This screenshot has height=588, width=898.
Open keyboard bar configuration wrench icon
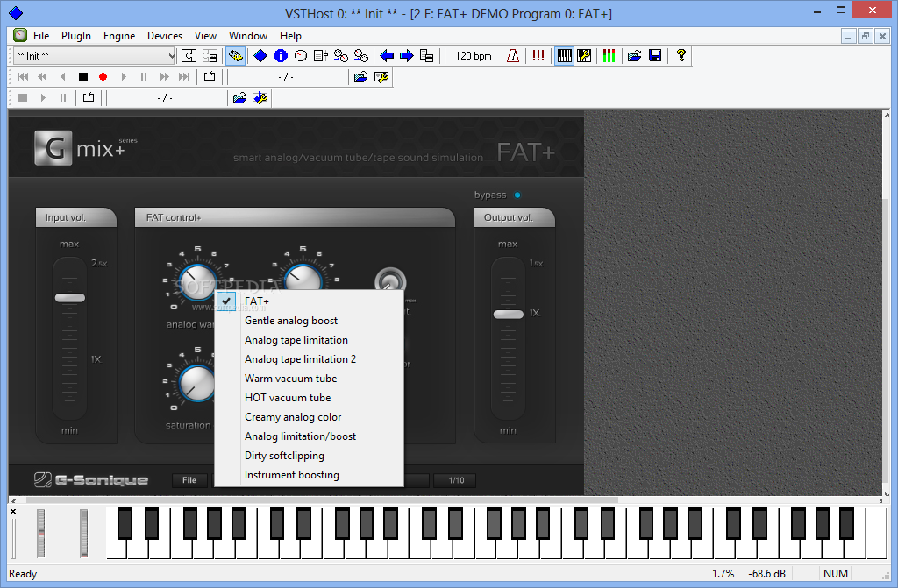[584, 55]
